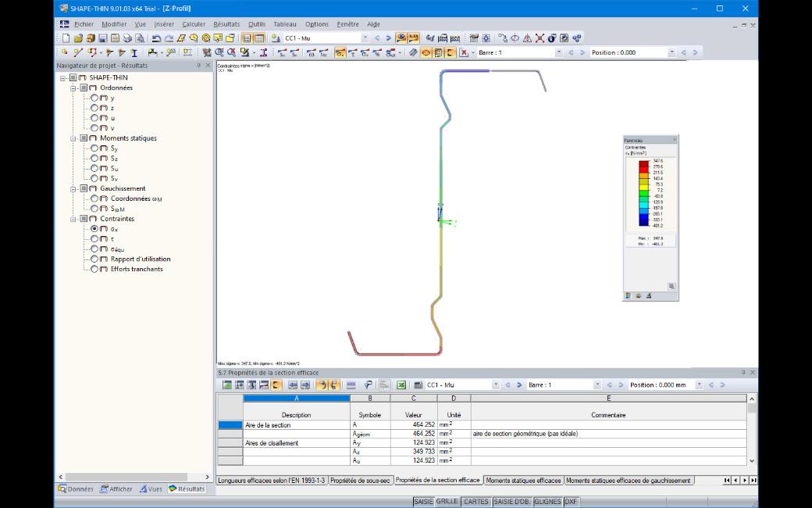Open the CC1 - Mu dropdown in table toolbar

click(496, 385)
